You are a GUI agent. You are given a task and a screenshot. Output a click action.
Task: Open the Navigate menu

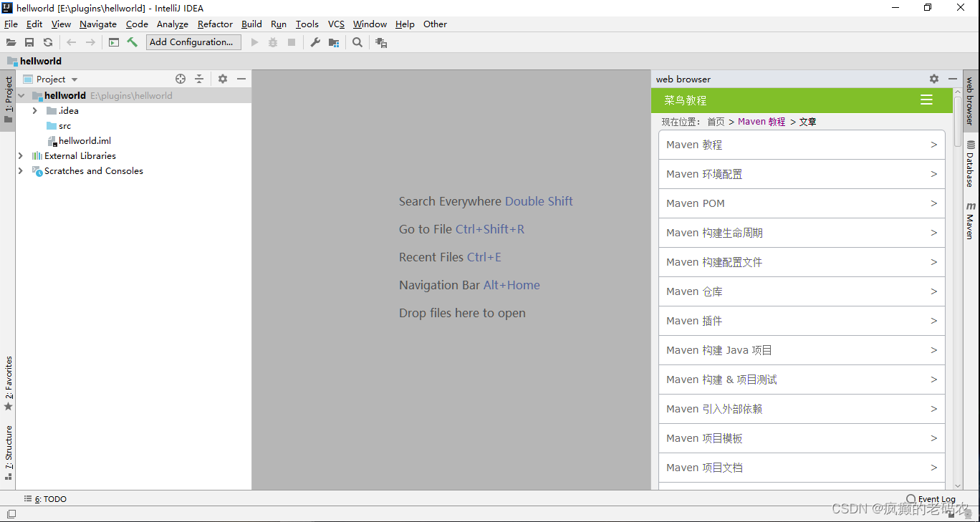click(98, 24)
